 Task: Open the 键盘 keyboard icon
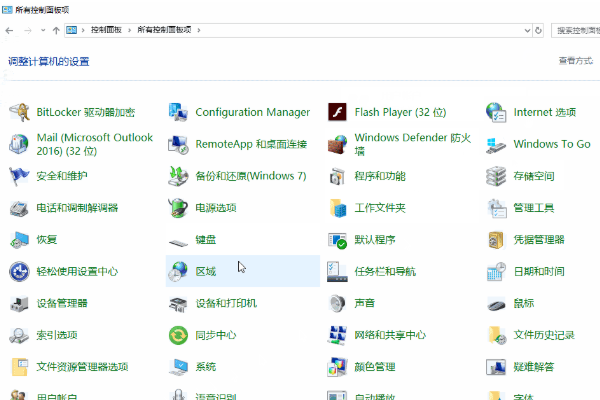[x=178, y=243]
